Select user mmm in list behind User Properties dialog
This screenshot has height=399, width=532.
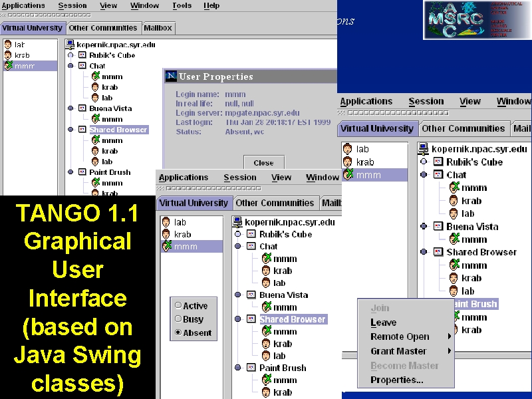[x=30, y=66]
